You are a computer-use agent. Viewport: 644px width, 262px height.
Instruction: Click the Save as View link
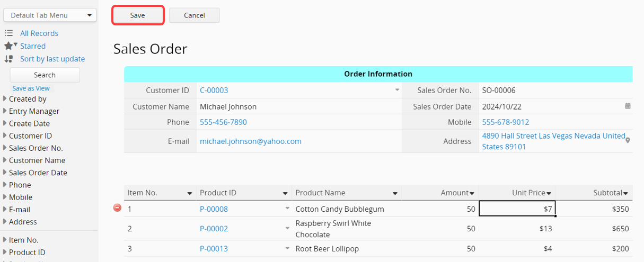coord(31,88)
